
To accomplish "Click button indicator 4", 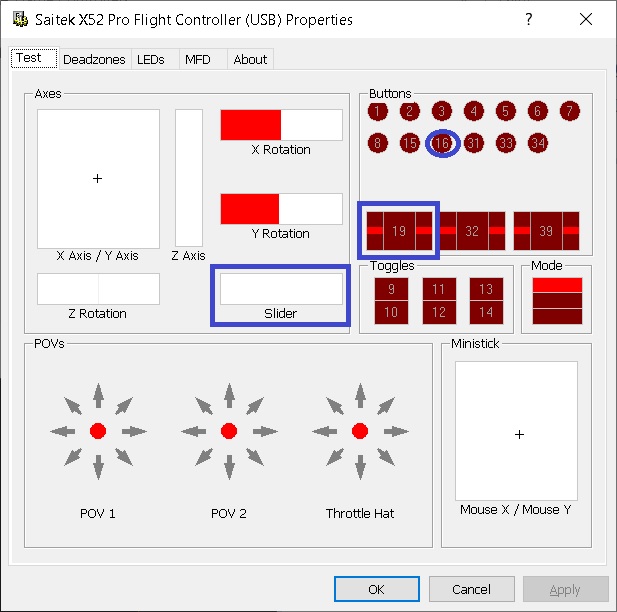I will coord(473,111).
